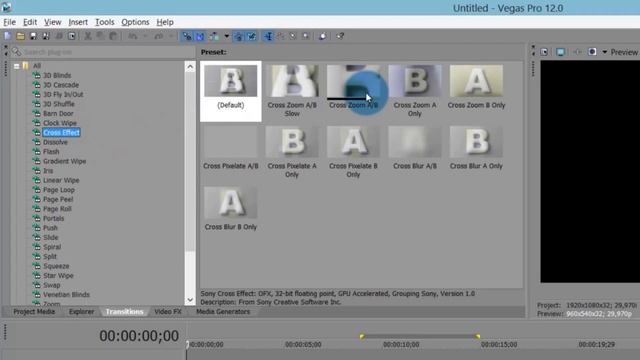Click the loop region start marker
Image resolution: width=640 pixels, height=360 pixels.
(362, 336)
